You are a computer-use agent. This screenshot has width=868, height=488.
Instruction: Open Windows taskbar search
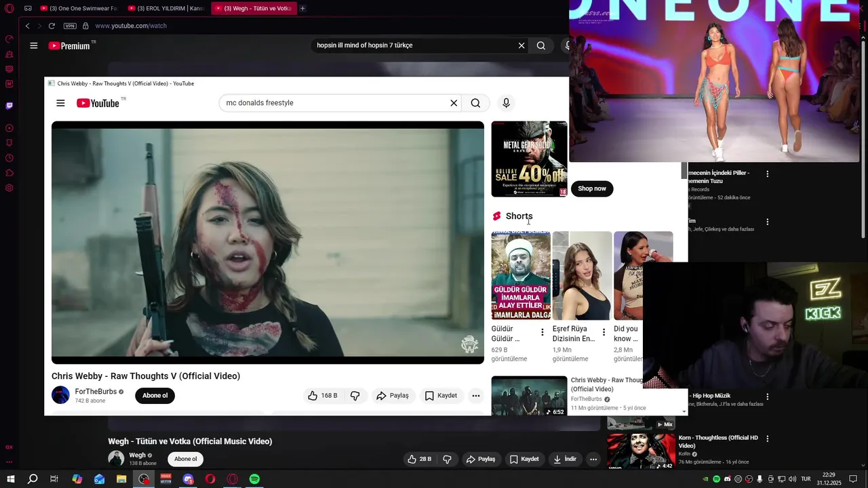[33, 479]
